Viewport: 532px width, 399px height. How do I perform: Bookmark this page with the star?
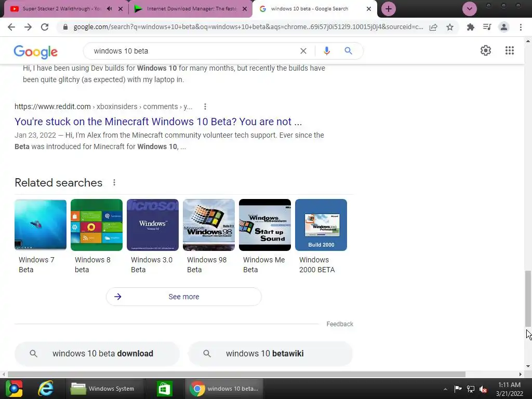point(450,27)
